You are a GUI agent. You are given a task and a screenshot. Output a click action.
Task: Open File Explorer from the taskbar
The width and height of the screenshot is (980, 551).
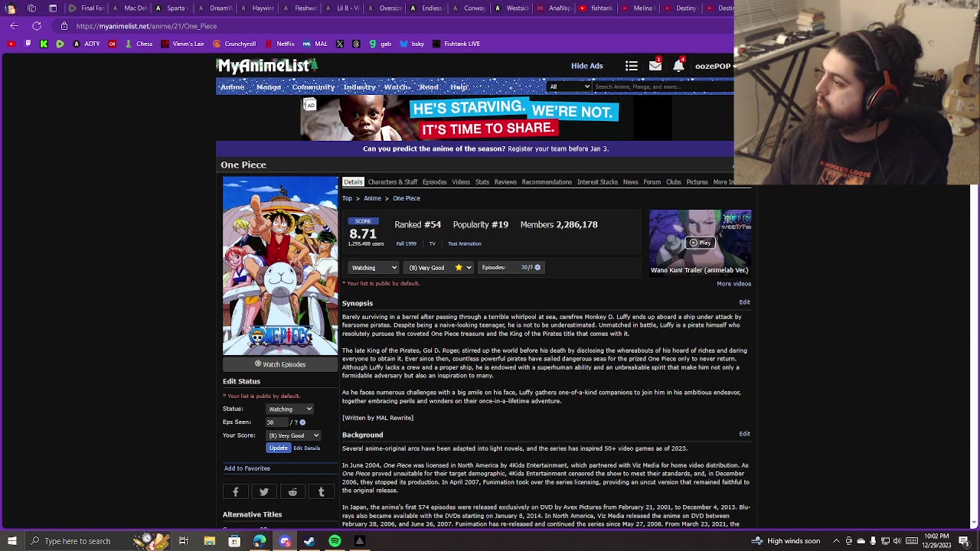(209, 541)
